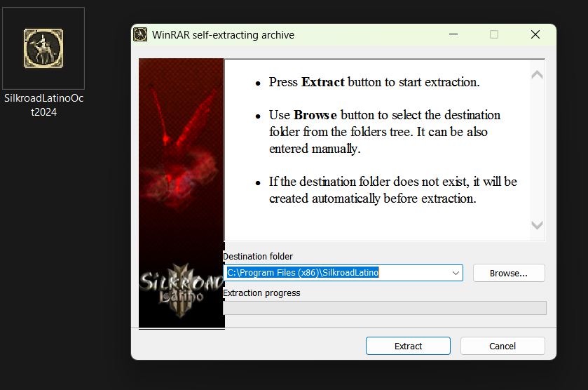Cancel the self-extracting archive dialog
The image size is (588, 390).
[x=502, y=346]
